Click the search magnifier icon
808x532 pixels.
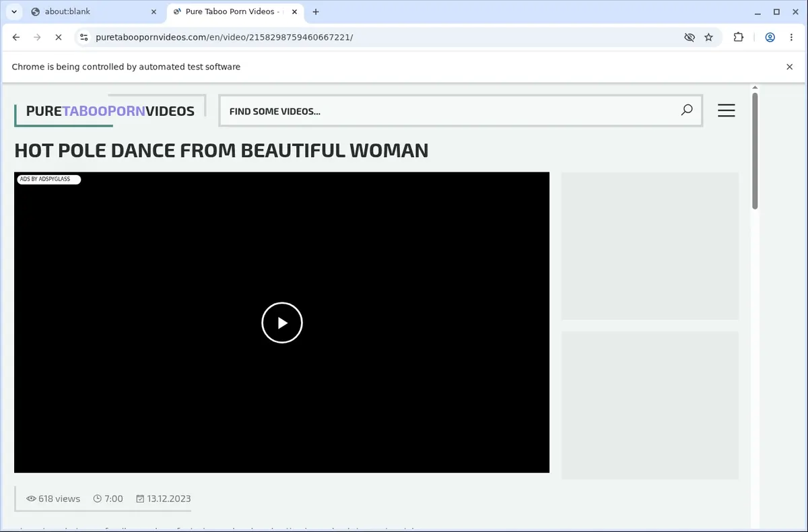(x=687, y=110)
